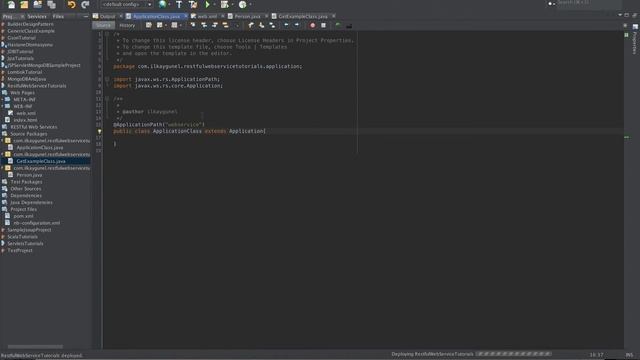Close the Person.java editor tab

click(x=267, y=16)
